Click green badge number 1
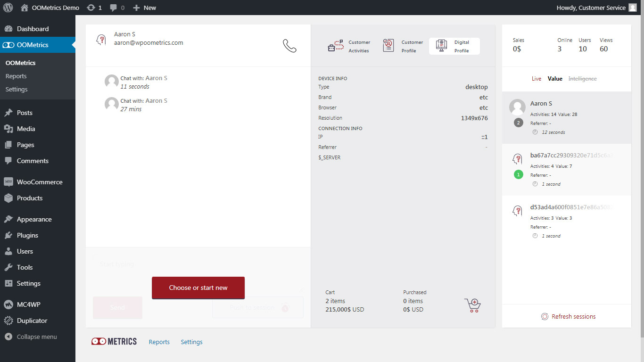Screen dimensions: 644x362 pyautogui.click(x=519, y=175)
